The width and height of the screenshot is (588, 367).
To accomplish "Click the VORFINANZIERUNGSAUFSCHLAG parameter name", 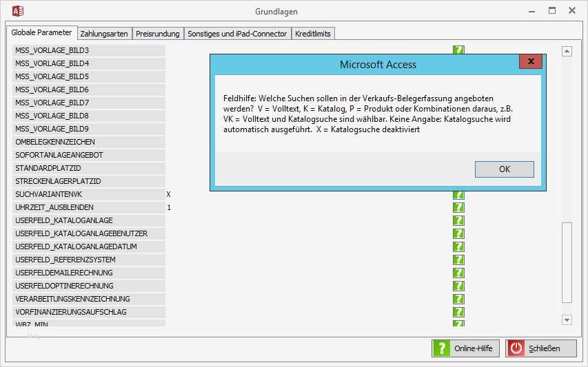I will pos(89,313).
